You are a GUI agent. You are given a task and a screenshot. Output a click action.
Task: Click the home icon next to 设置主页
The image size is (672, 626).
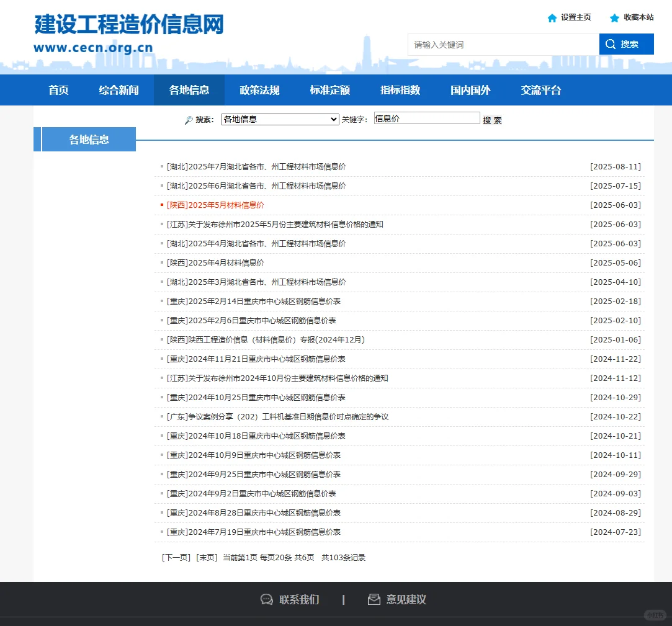click(552, 18)
